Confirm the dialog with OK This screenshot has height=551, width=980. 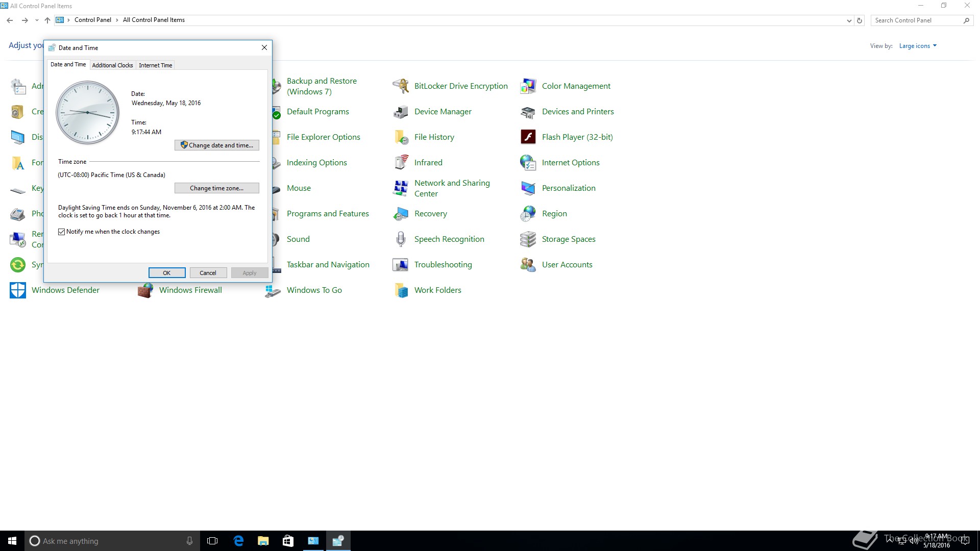pos(167,273)
